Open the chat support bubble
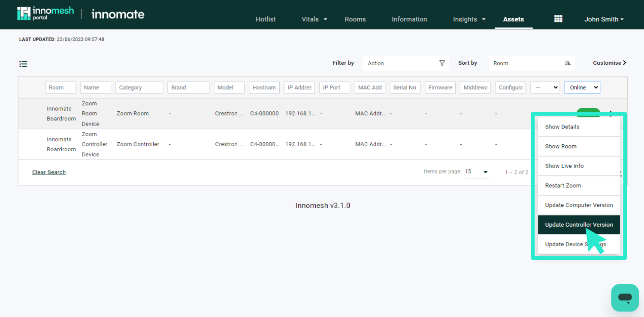The width and height of the screenshot is (644, 317). click(x=625, y=297)
